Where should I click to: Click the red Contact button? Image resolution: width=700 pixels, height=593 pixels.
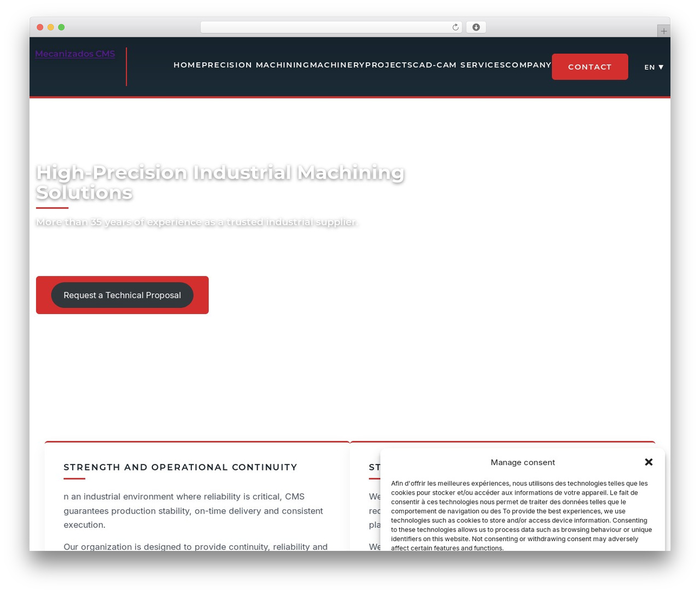[x=590, y=67]
